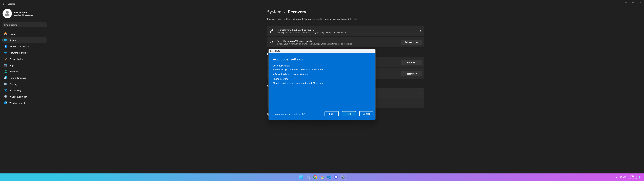Open Visual Studio Code from the taskbar
The height and width of the screenshot is (181, 644).
[x=329, y=177]
